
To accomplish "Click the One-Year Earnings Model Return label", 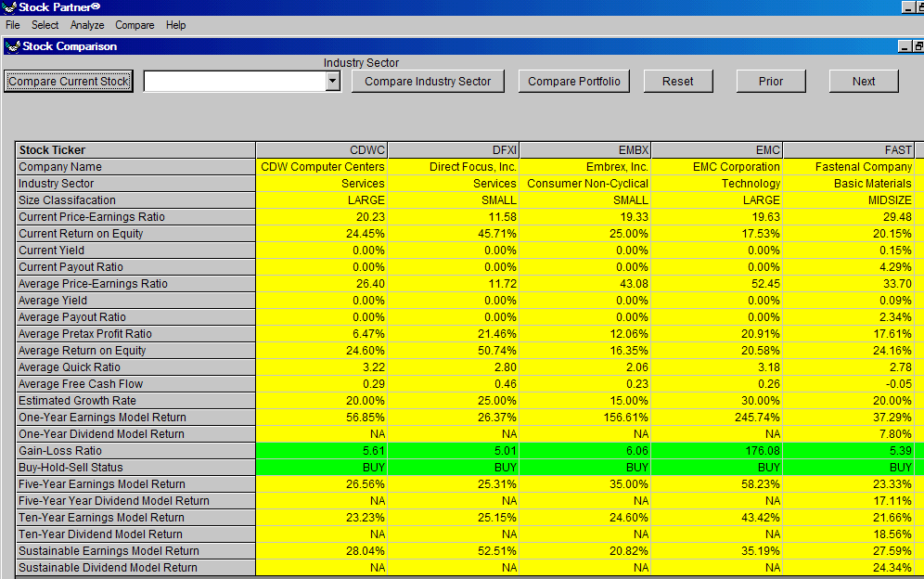I will (135, 418).
